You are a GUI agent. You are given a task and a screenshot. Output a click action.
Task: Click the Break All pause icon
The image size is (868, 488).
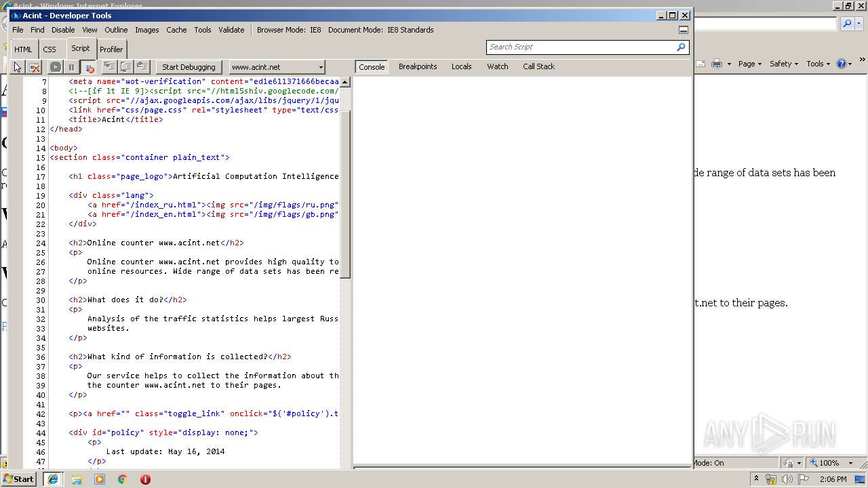point(71,67)
